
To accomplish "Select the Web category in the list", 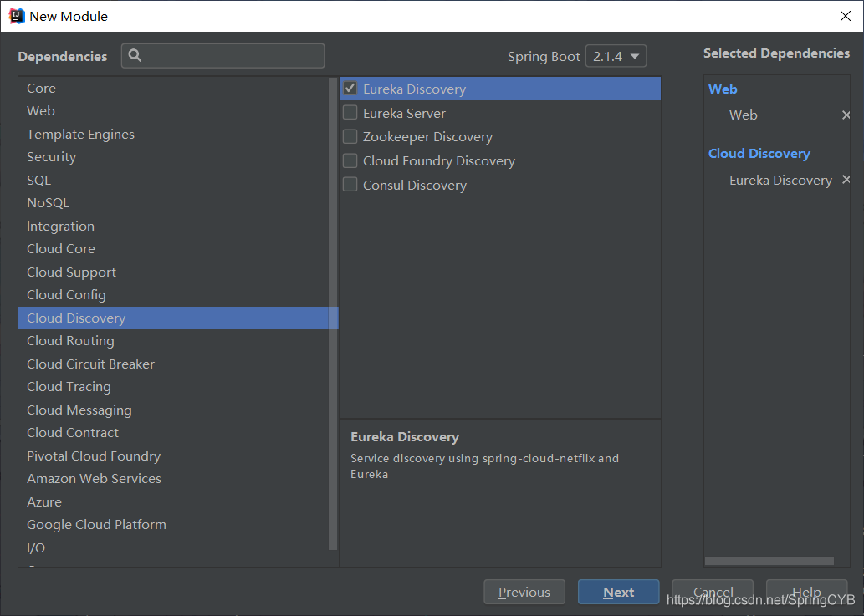I will click(173, 110).
